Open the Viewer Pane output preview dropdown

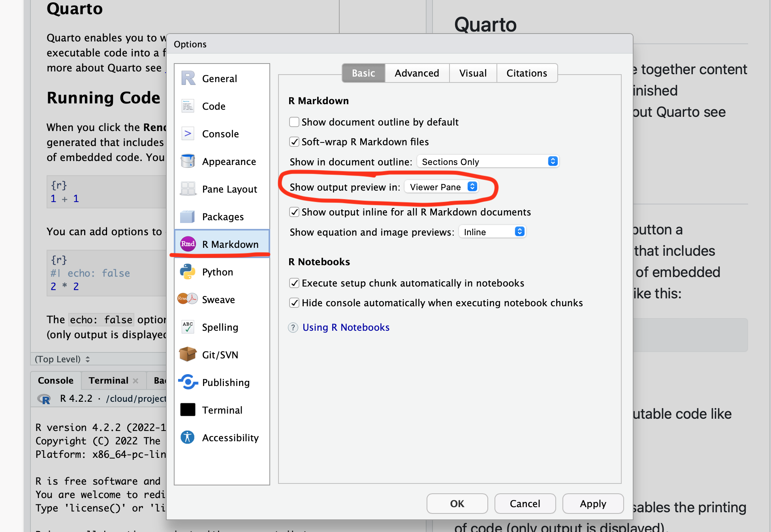tap(442, 187)
